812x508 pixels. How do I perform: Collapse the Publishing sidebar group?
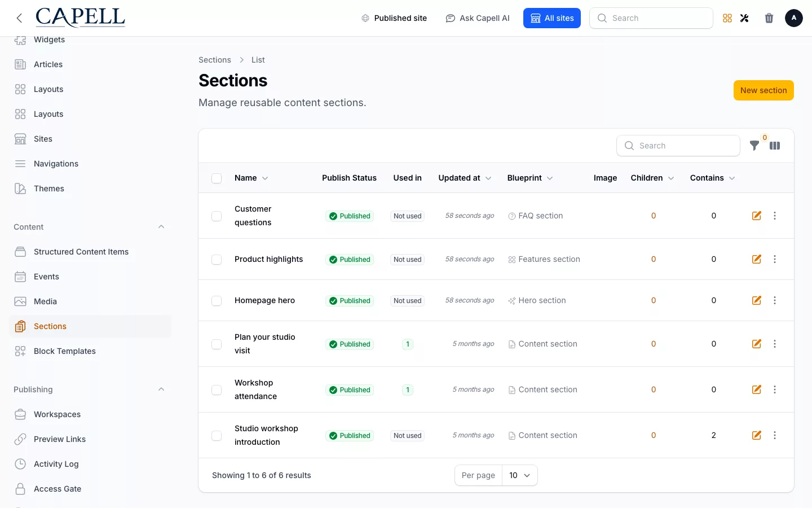161,389
